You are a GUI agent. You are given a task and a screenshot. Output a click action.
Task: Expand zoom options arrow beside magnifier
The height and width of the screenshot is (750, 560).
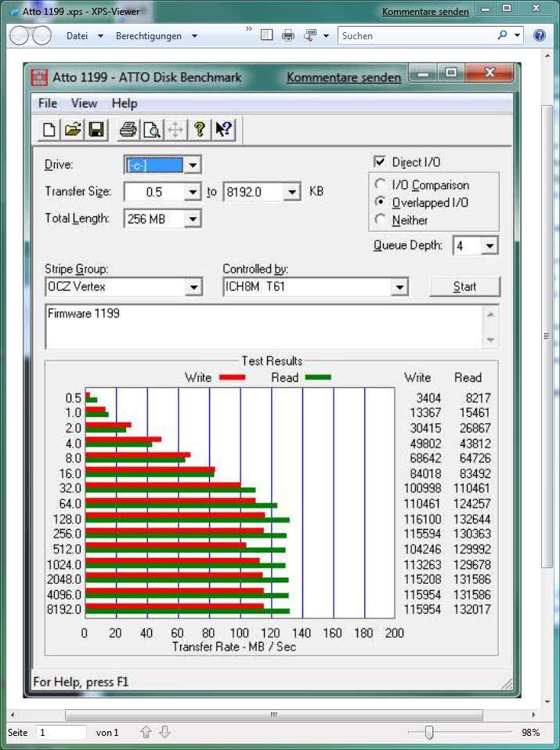326,36
